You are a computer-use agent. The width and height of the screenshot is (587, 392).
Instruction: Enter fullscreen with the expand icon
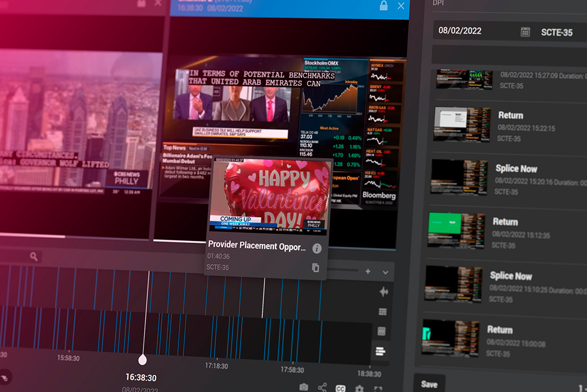click(x=378, y=389)
